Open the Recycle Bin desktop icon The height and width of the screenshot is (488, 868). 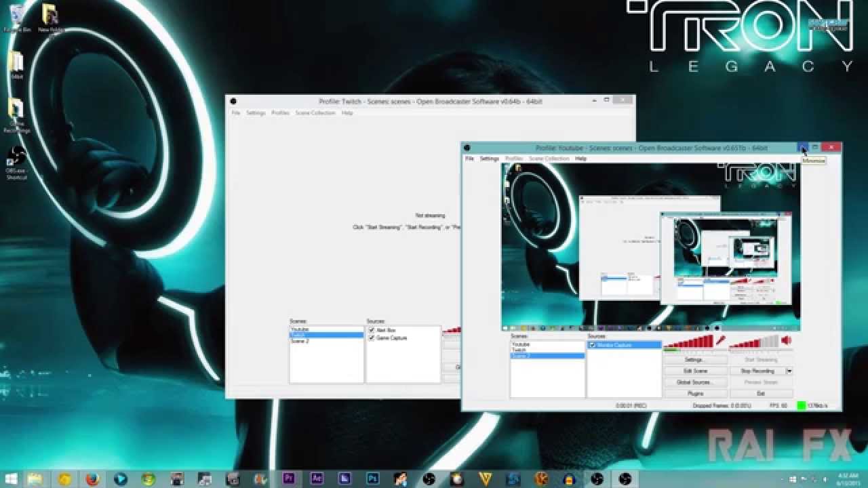coord(17,18)
